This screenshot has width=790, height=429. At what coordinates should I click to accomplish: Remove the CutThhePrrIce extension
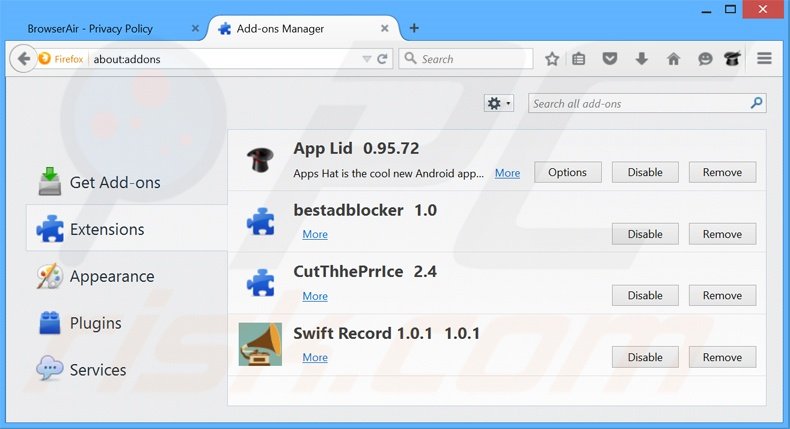tap(722, 295)
